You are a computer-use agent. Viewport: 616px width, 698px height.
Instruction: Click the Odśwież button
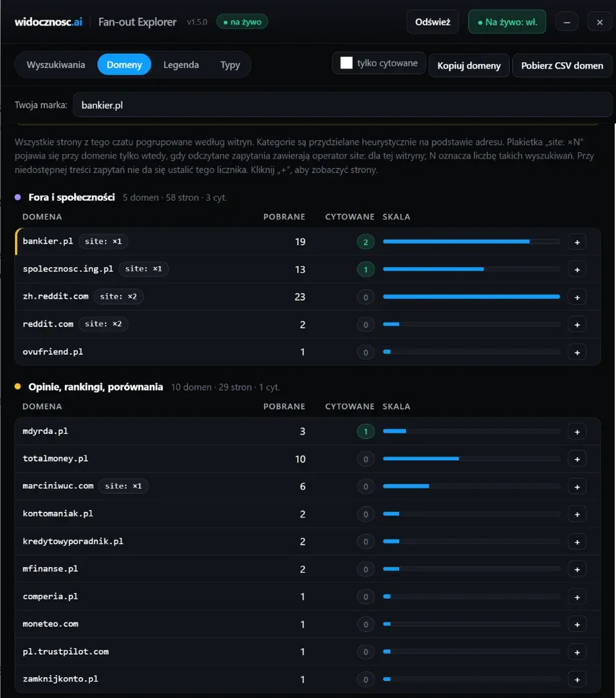tap(433, 22)
